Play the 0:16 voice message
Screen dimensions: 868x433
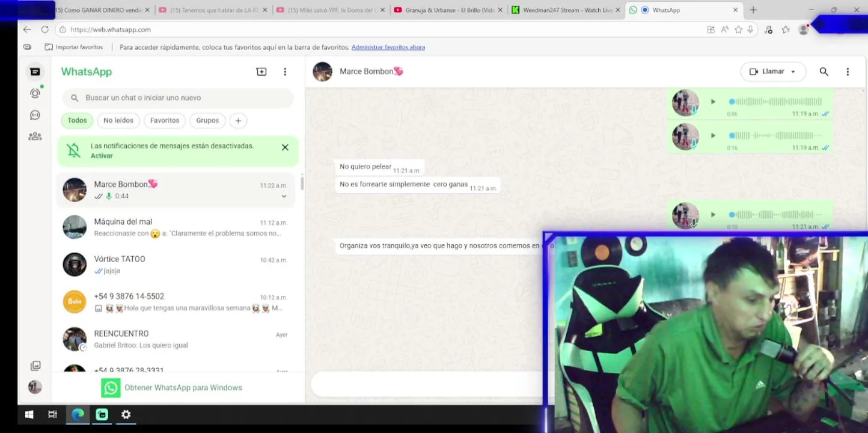coord(713,135)
